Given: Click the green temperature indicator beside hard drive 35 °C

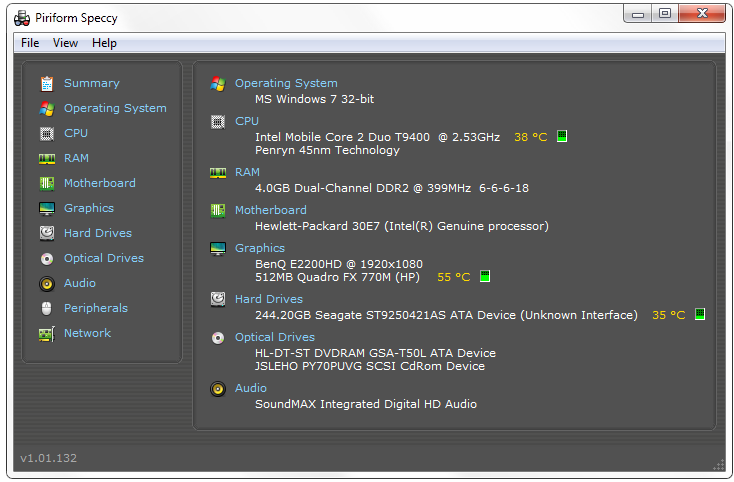Looking at the screenshot, I should [700, 314].
